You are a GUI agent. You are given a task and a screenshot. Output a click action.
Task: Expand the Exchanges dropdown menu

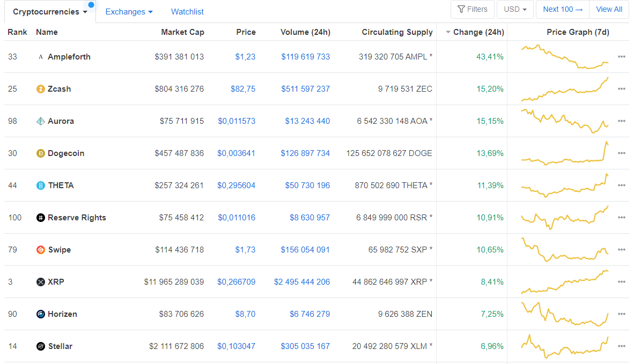129,12
